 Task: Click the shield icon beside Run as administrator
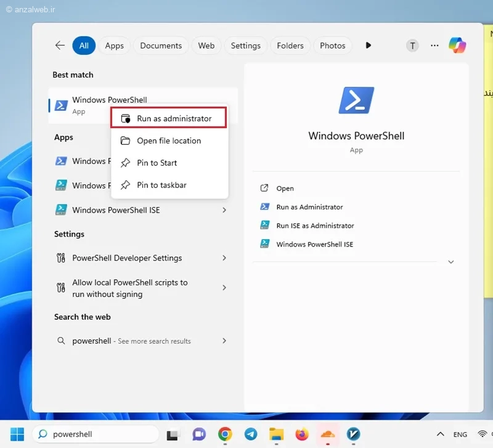coord(126,118)
